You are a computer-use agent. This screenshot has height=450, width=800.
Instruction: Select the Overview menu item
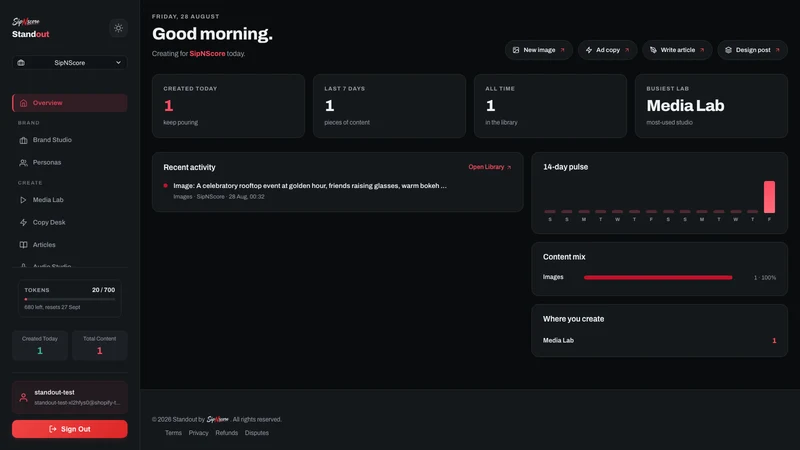point(70,103)
